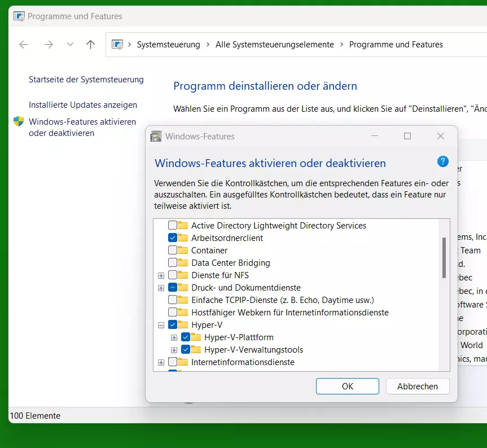Open help with blue question mark icon

click(442, 162)
